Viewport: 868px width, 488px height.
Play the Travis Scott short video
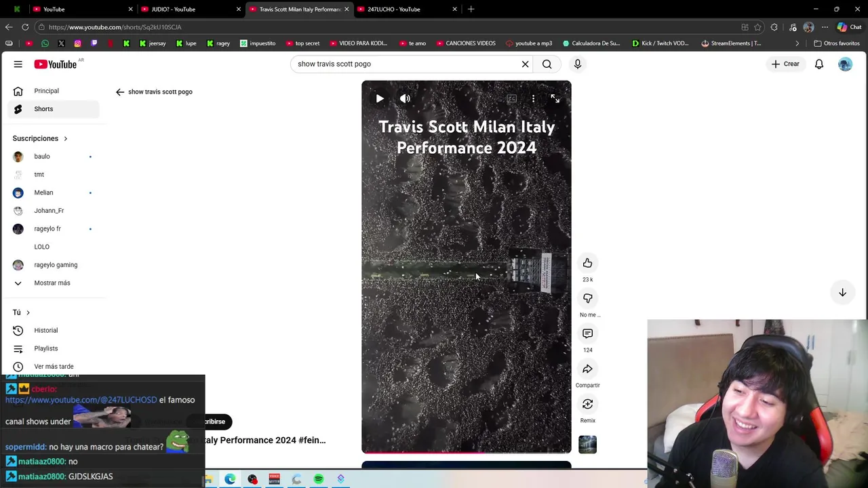380,99
